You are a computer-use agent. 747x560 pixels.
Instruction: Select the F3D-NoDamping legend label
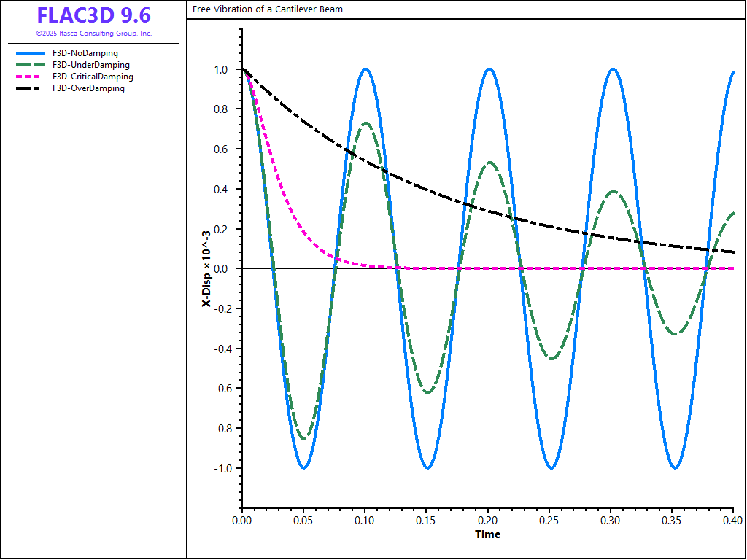click(x=85, y=53)
